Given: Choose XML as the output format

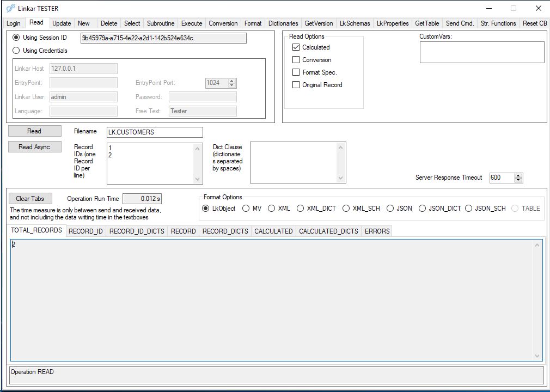Looking at the screenshot, I should pyautogui.click(x=271, y=209).
